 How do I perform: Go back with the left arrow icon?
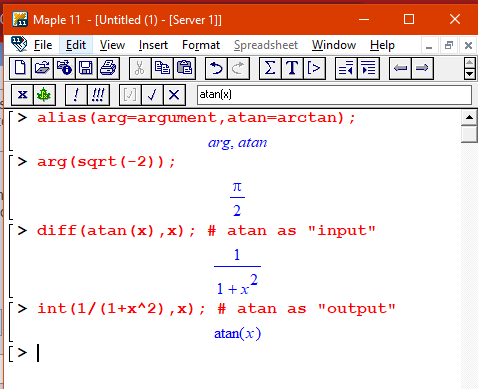[400, 68]
